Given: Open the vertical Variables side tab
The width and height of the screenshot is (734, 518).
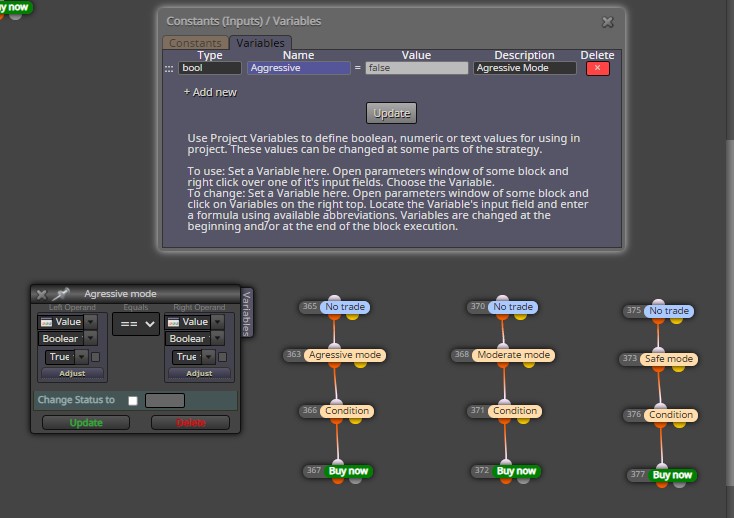Looking at the screenshot, I should (246, 313).
